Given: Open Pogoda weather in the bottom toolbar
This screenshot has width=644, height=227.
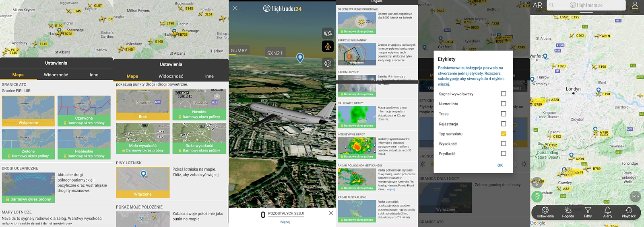Looking at the screenshot, I should [x=568, y=213].
